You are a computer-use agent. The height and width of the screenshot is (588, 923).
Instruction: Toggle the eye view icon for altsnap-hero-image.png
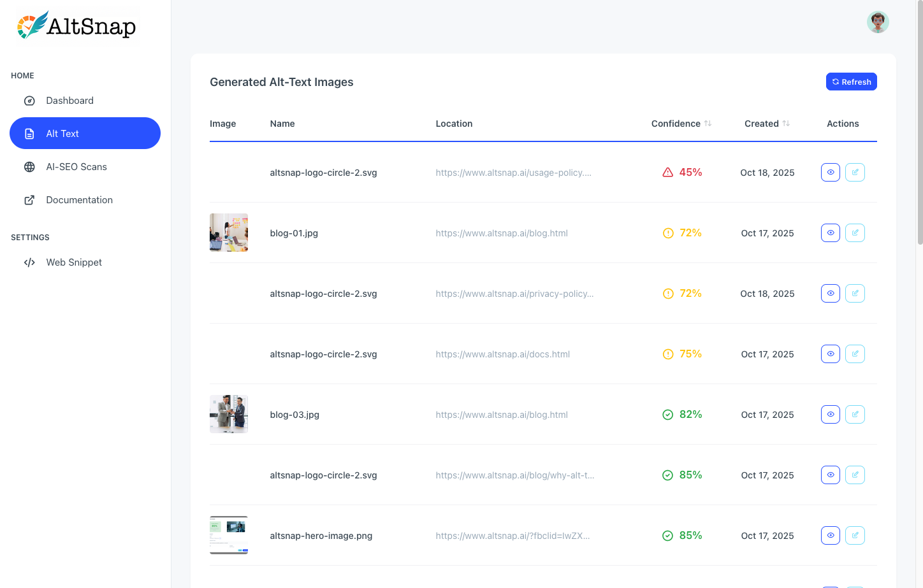point(830,535)
